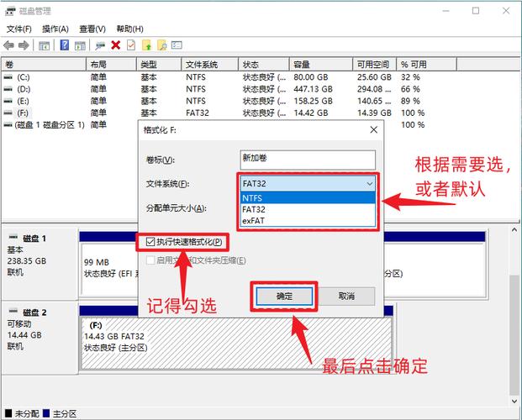Choose FAT32 option in dropdown list
The image size is (522, 420).
(x=308, y=209)
